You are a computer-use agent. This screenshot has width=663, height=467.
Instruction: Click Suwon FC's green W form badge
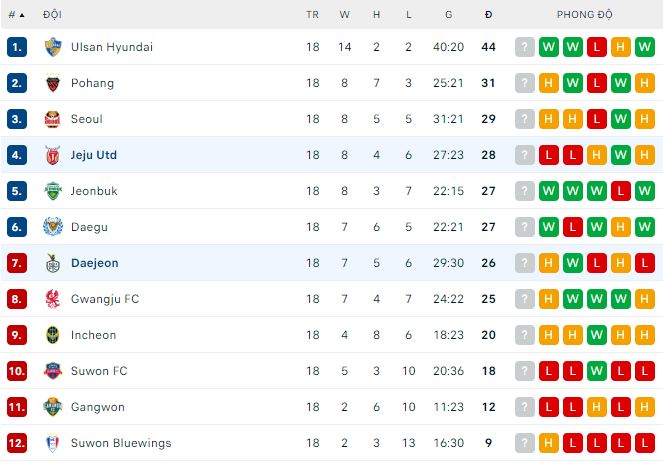tap(597, 371)
